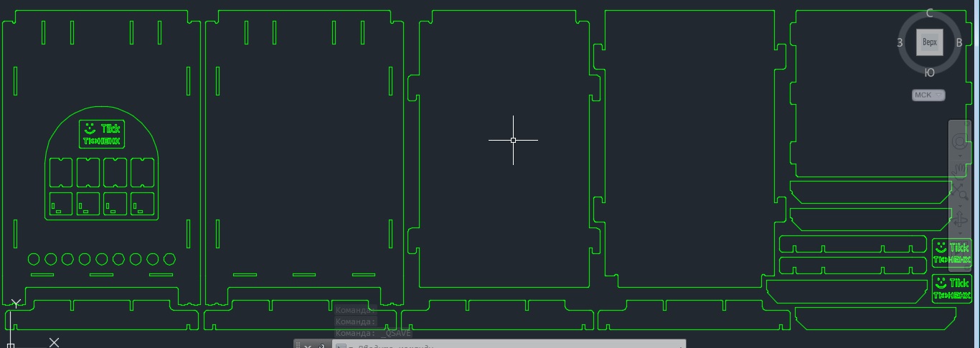Click the UCS origin icon
This screenshot has width=980, height=348.
(x=11, y=346)
